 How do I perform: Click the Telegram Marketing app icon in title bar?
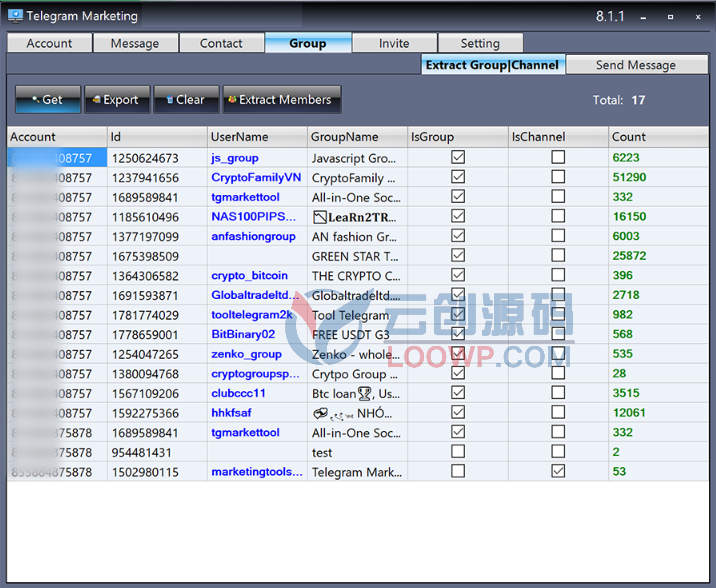point(15,16)
